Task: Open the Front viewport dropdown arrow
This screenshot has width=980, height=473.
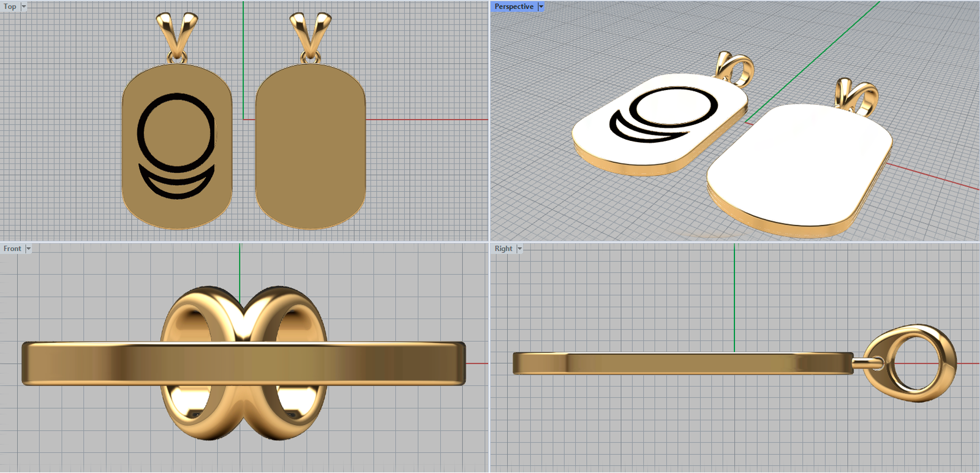Action: (x=28, y=249)
